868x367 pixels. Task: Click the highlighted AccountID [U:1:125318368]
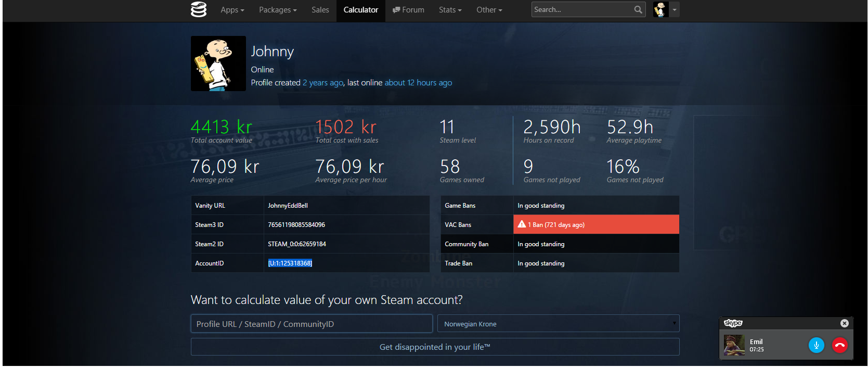tap(290, 263)
